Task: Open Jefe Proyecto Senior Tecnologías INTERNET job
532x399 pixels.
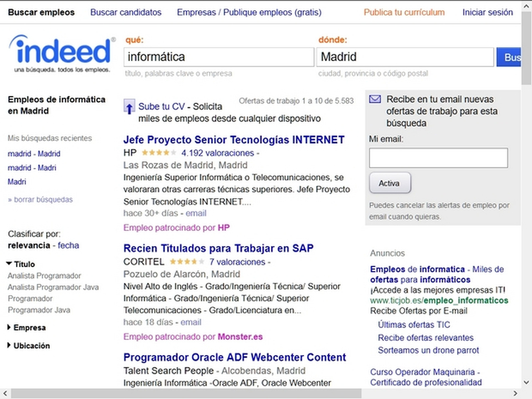Action: pyautogui.click(x=234, y=140)
